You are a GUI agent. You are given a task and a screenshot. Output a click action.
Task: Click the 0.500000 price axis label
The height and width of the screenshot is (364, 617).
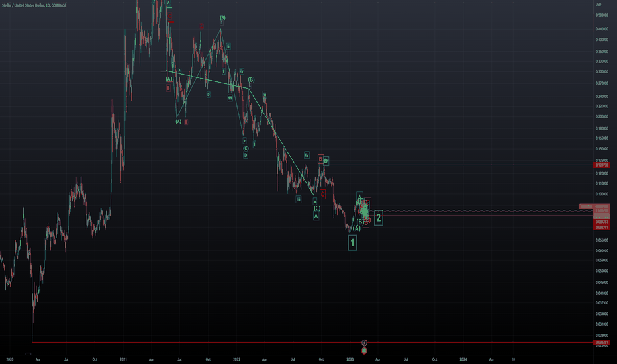[x=602, y=15]
